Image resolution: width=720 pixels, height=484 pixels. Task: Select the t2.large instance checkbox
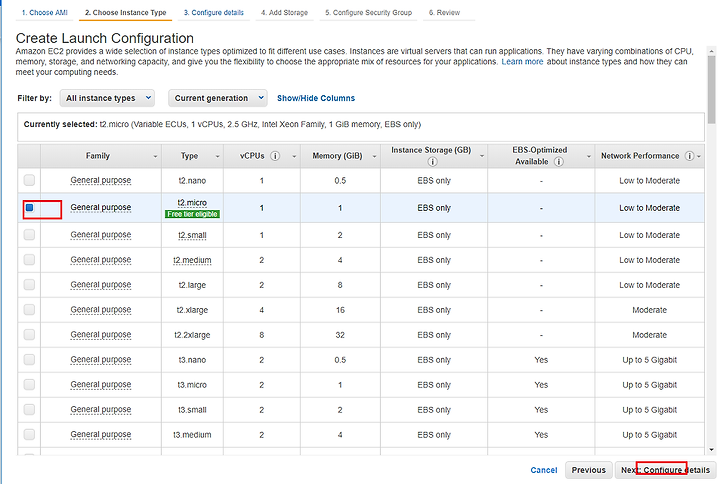[29, 285]
